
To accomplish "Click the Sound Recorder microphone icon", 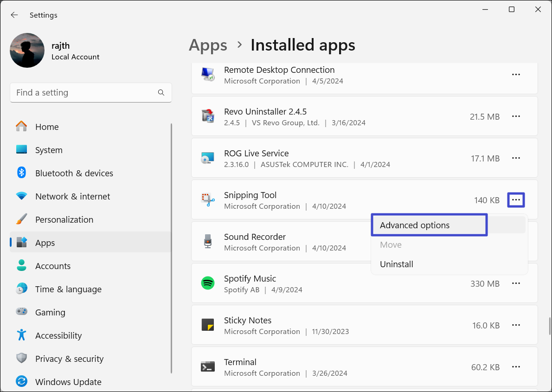I will pyautogui.click(x=208, y=241).
